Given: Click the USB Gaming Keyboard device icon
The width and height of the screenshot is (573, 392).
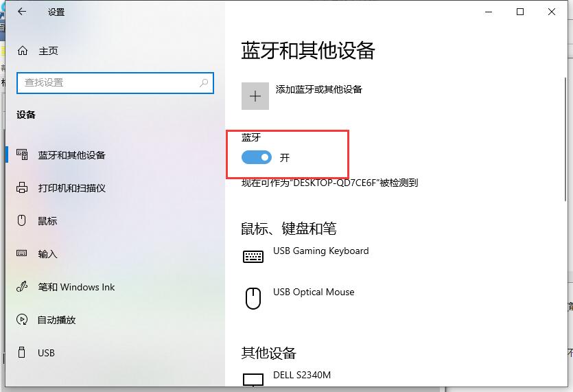Looking at the screenshot, I should [253, 257].
